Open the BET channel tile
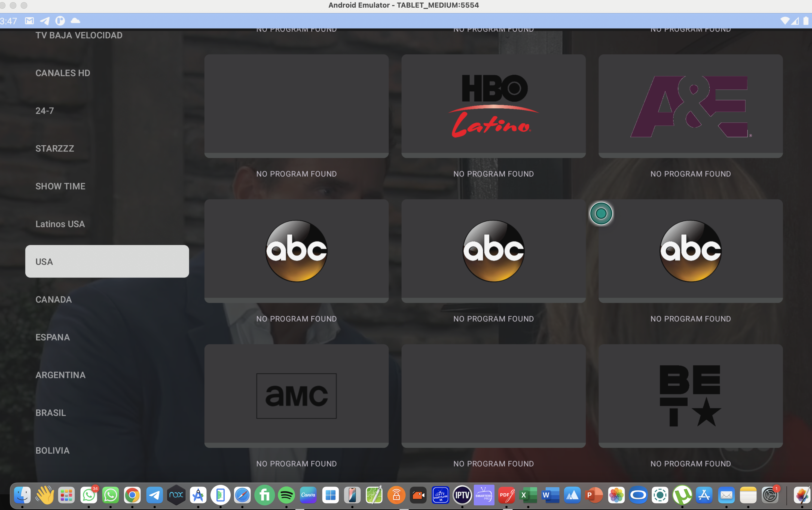Image resolution: width=812 pixels, height=510 pixels. (690, 396)
